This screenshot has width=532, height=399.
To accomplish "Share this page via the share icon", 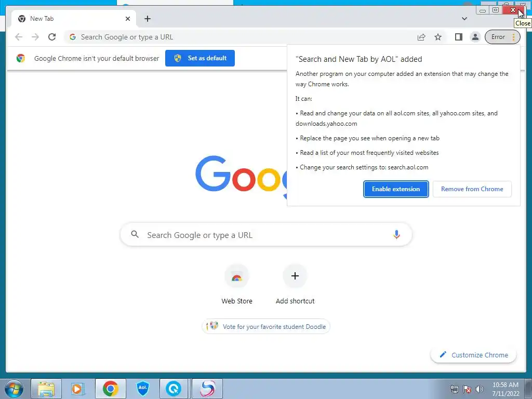I will (x=421, y=37).
